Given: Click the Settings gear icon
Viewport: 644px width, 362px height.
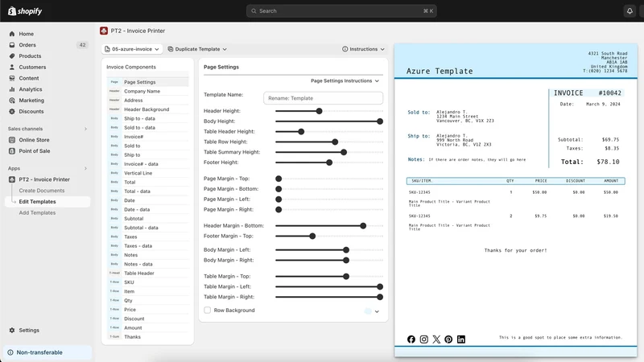Looking at the screenshot, I should tap(12, 330).
